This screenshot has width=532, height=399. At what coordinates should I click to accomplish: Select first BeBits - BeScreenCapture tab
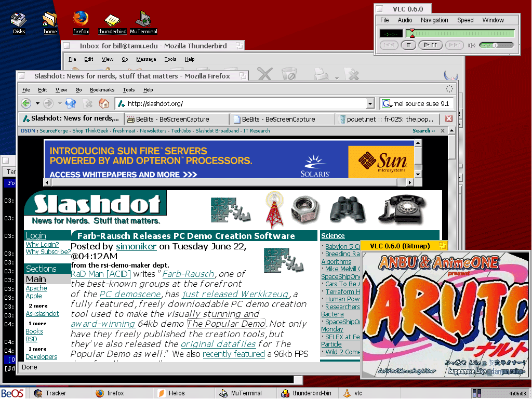(x=177, y=119)
